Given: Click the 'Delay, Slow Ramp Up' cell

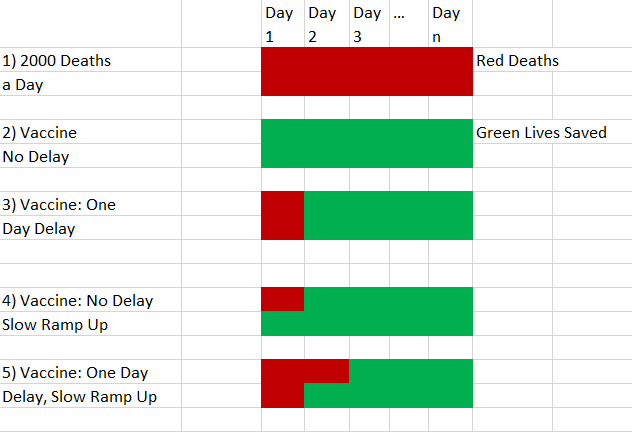Looking at the screenshot, I should (91, 396).
